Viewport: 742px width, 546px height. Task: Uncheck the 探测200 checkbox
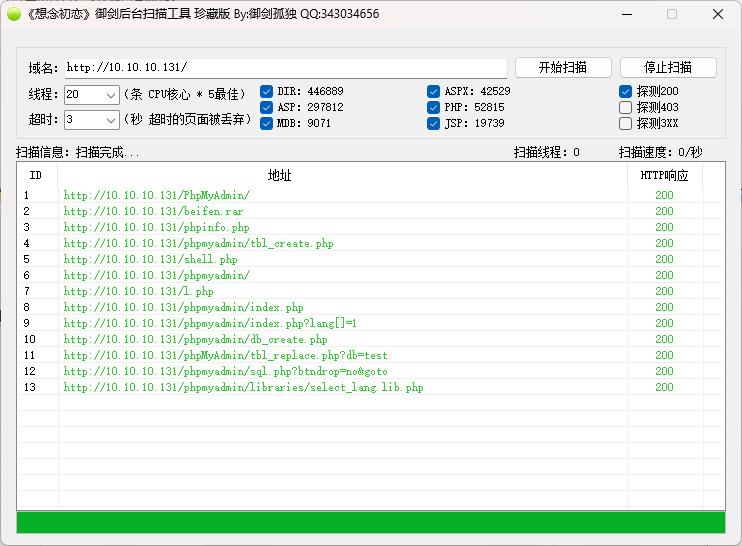coord(625,91)
